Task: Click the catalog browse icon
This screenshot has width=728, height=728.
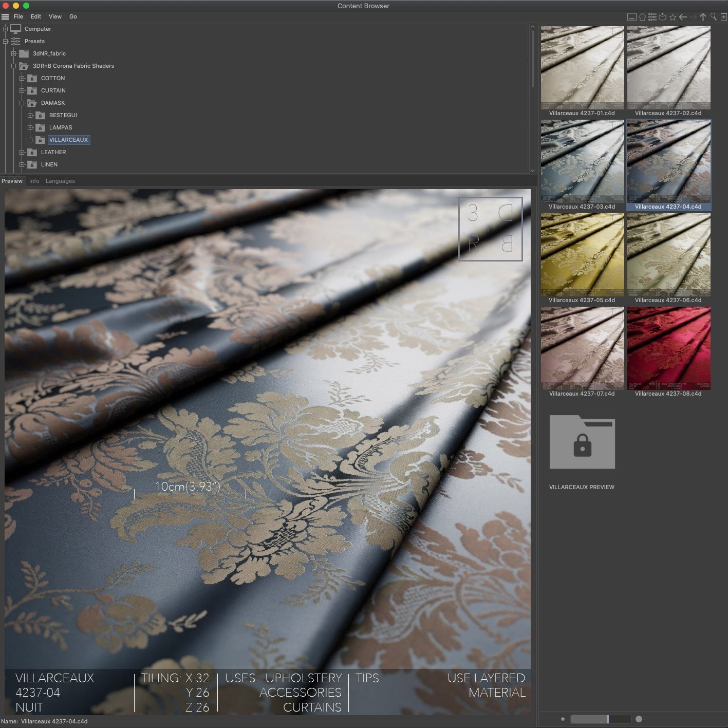Action: coord(662,16)
